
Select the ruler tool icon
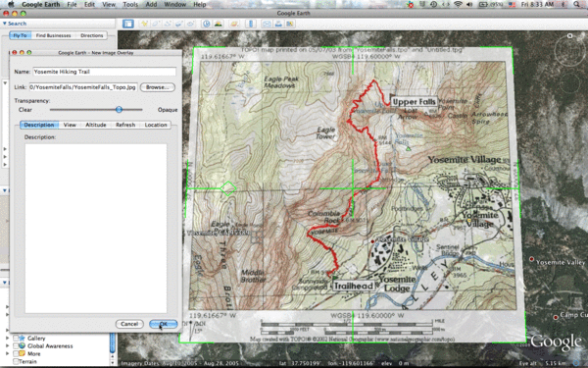[251, 24]
